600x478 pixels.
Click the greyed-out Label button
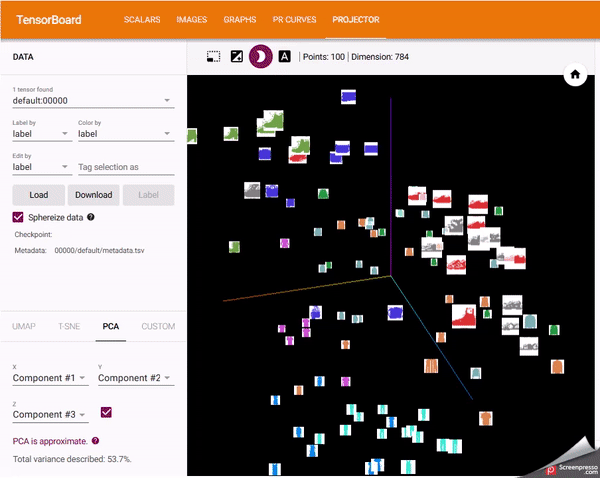pyautogui.click(x=148, y=195)
